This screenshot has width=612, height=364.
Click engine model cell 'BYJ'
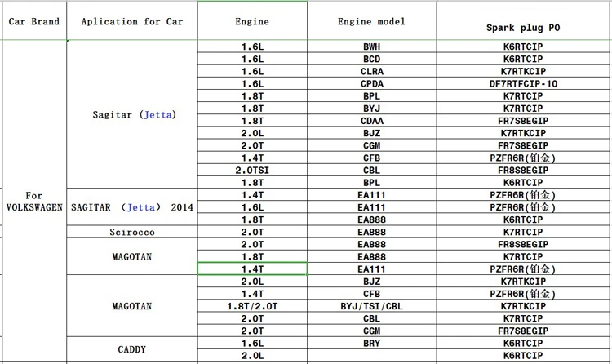[371, 109]
